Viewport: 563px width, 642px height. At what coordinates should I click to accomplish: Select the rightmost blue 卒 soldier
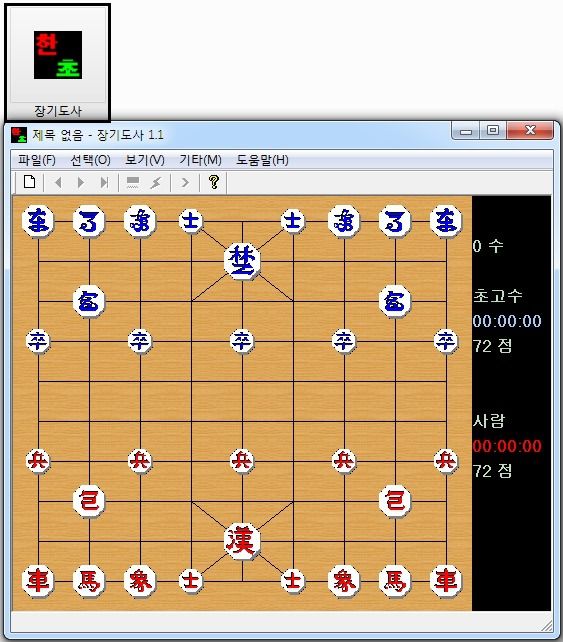(446, 341)
